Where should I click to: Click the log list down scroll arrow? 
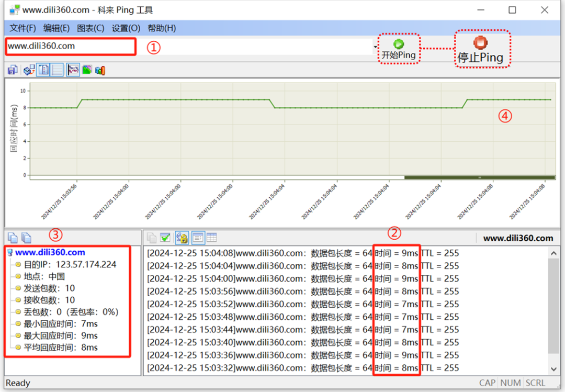point(553,370)
